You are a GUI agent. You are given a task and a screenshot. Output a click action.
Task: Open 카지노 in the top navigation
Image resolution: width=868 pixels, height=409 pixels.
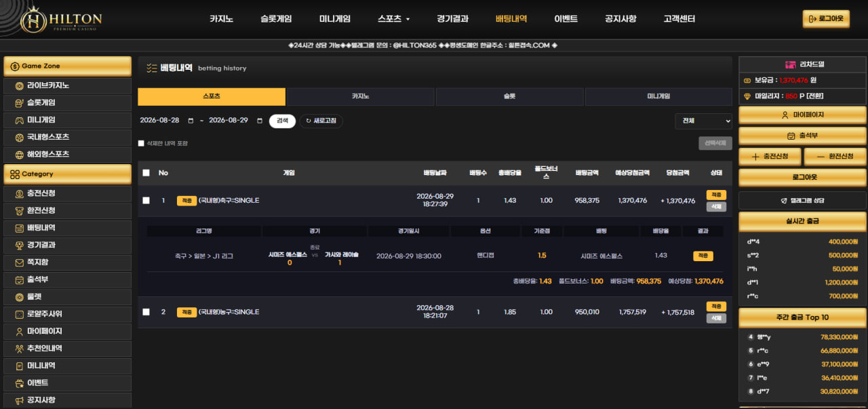(222, 19)
